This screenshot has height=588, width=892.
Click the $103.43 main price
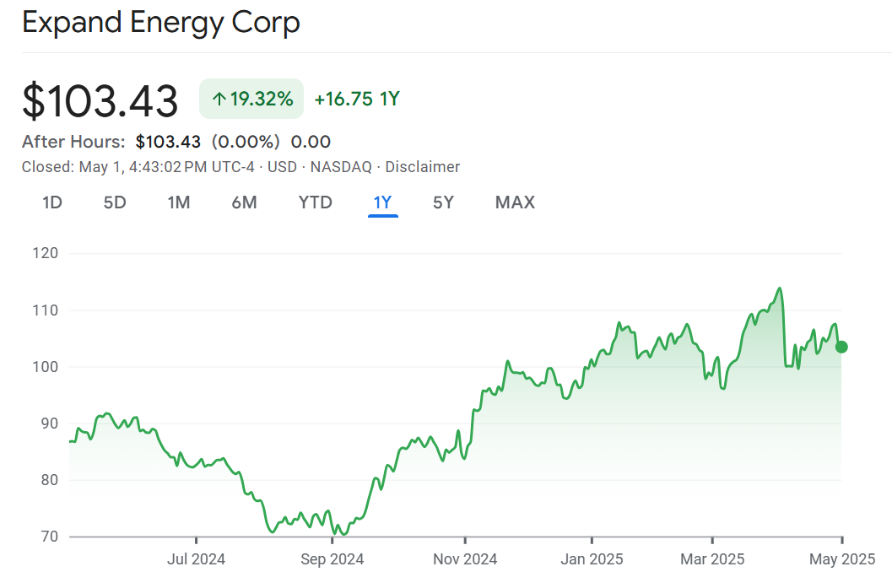pyautogui.click(x=100, y=101)
